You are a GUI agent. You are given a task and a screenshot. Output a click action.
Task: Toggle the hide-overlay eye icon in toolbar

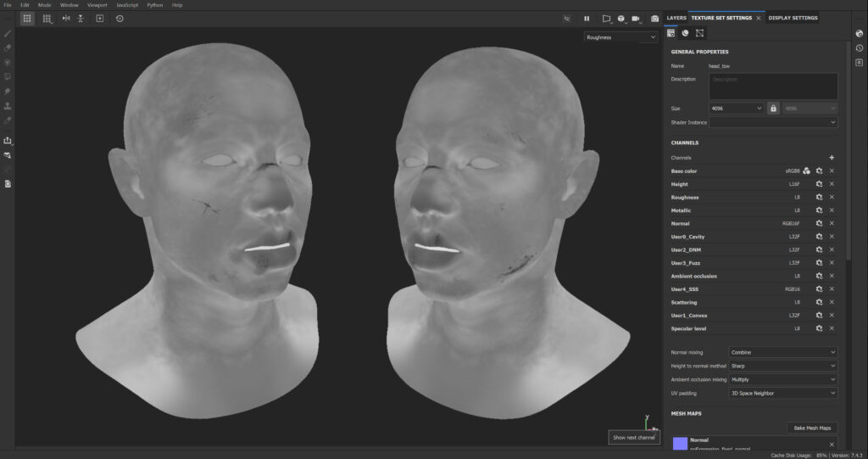567,18
